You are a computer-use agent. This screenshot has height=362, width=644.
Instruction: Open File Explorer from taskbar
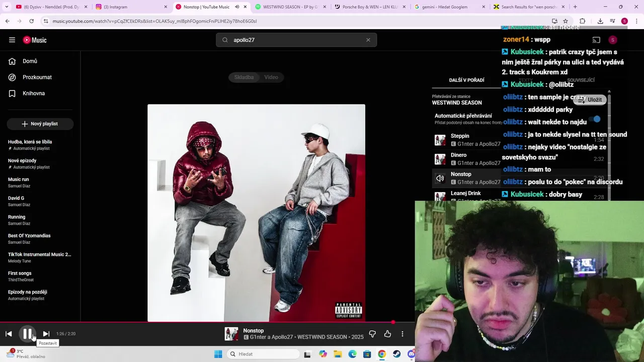(x=338, y=354)
